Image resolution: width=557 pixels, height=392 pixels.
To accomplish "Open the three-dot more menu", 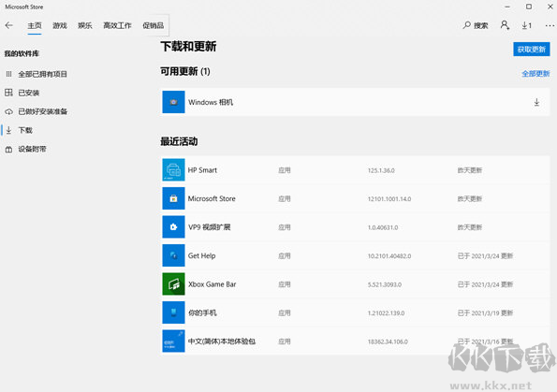I will [550, 25].
